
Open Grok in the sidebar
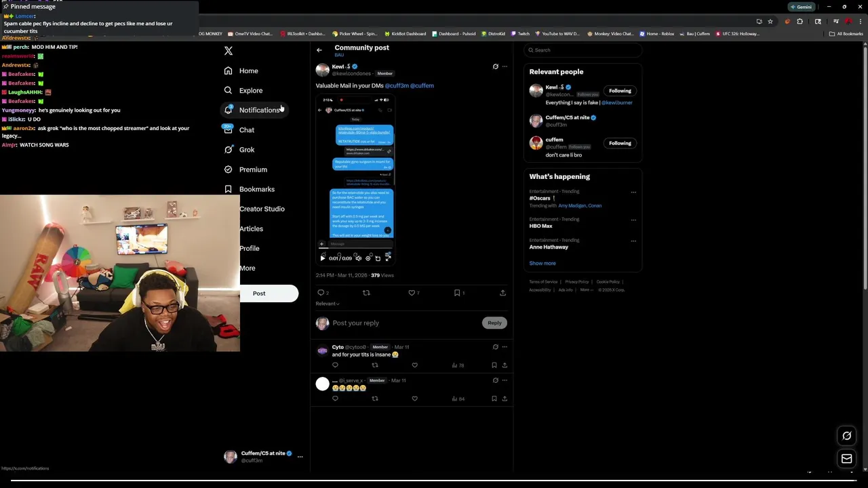click(239, 150)
